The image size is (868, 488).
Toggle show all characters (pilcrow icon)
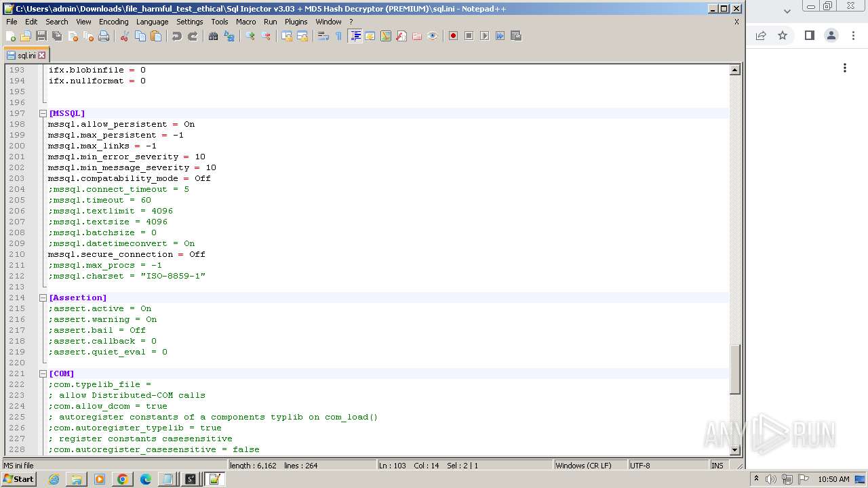click(339, 36)
